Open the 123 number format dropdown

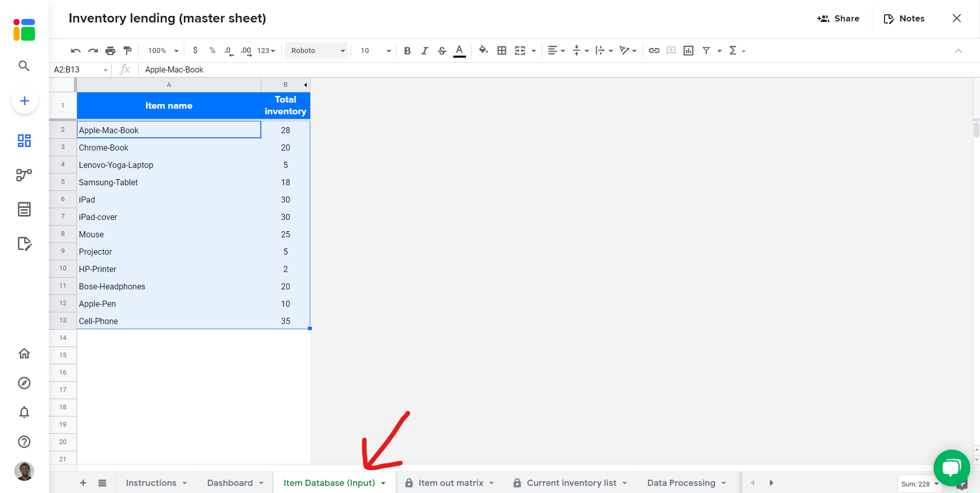(x=266, y=51)
